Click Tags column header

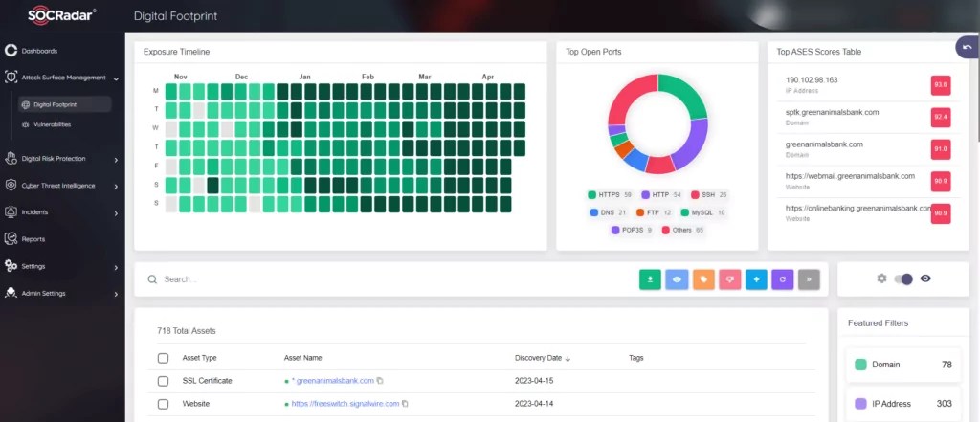point(636,358)
